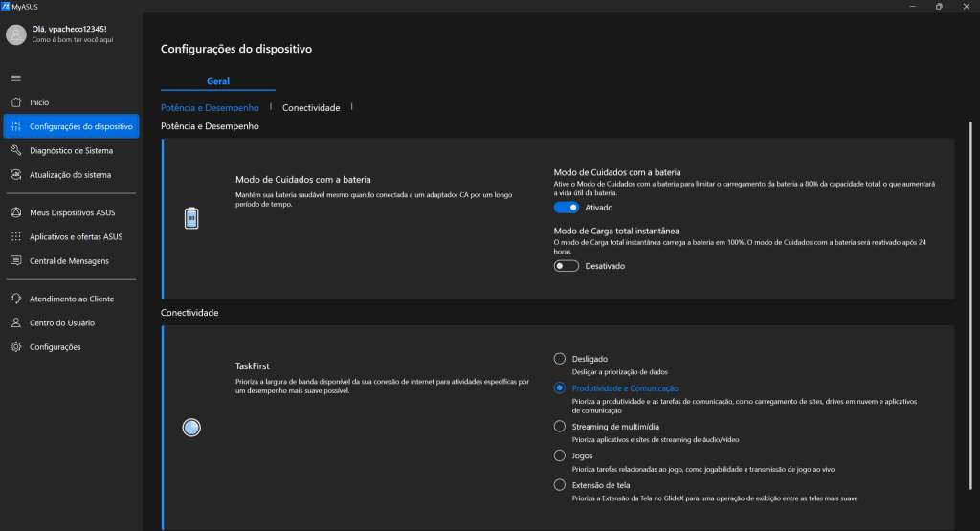Click the greeting Olá, vpacheco12345!

(x=69, y=29)
